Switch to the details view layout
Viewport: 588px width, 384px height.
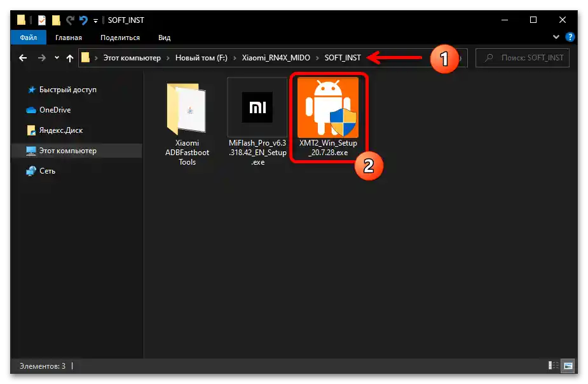pyautogui.click(x=553, y=366)
